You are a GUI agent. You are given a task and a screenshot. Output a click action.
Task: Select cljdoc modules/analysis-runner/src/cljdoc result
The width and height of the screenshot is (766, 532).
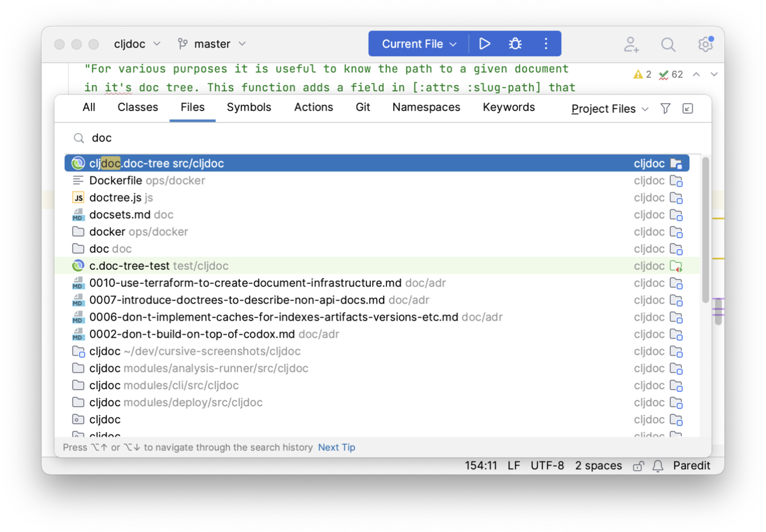click(377, 368)
